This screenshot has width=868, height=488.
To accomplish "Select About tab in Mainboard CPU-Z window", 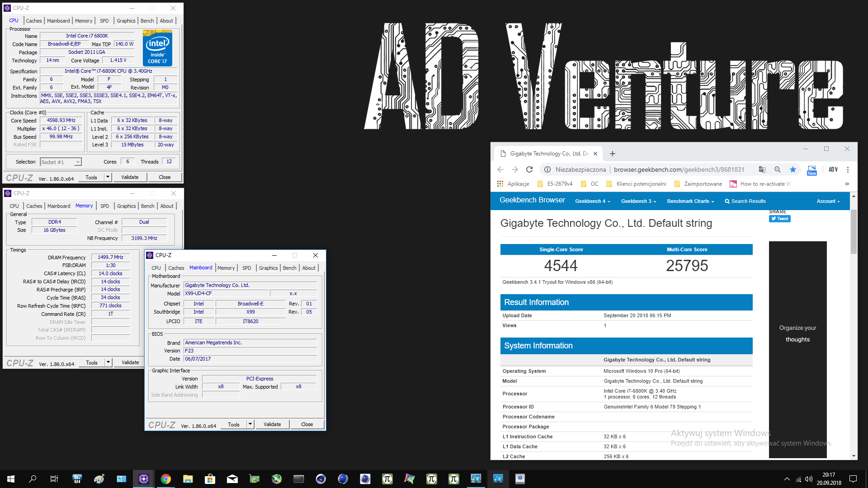I will tap(309, 268).
